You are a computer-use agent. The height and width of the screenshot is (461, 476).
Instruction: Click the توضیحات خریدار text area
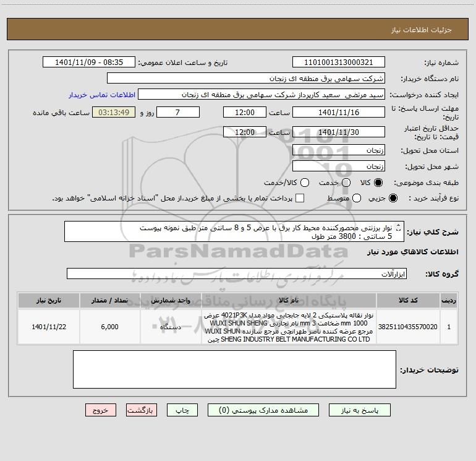(x=234, y=369)
